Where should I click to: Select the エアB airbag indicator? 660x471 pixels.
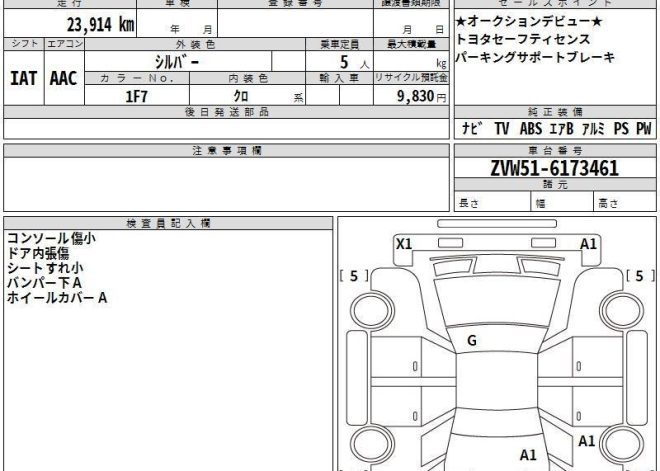(x=563, y=128)
